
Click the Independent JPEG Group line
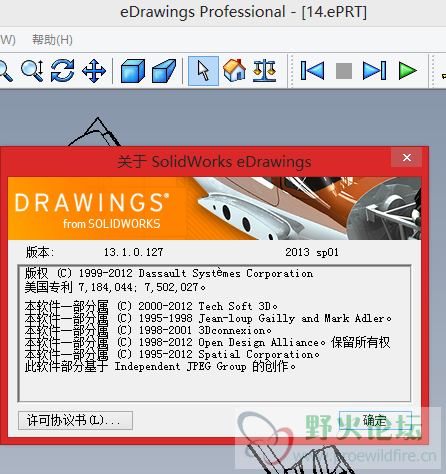coord(160,367)
